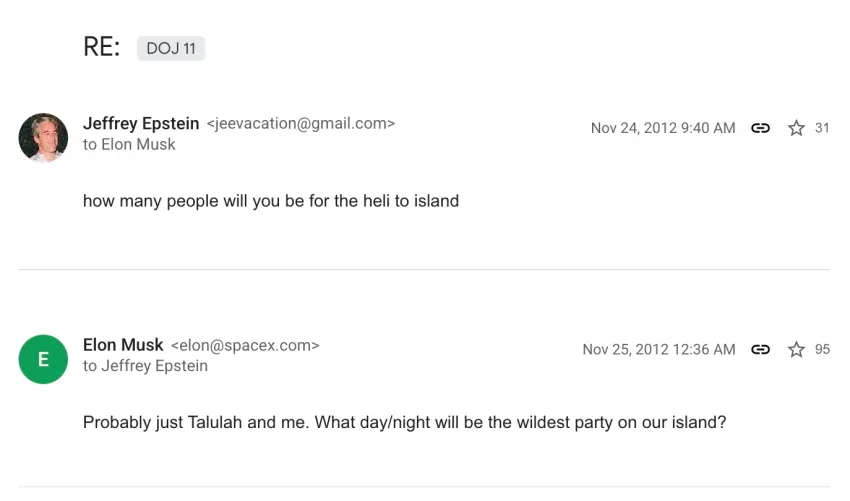
Task: Select the sender name on the second message
Action: pyautogui.click(x=123, y=345)
